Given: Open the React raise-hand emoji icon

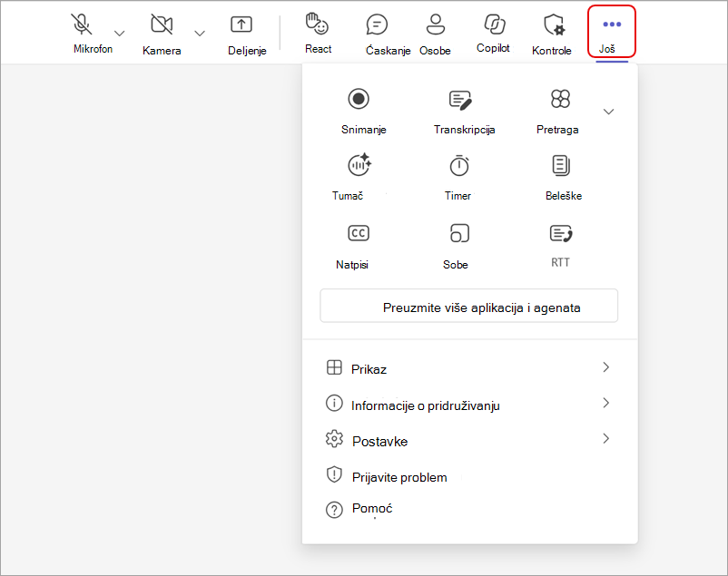Looking at the screenshot, I should point(317,24).
